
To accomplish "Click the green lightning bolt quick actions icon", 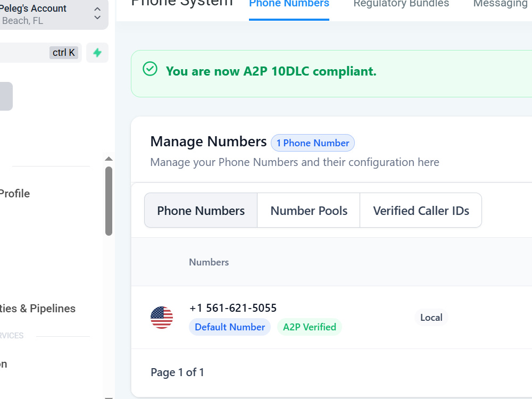I will tap(97, 53).
